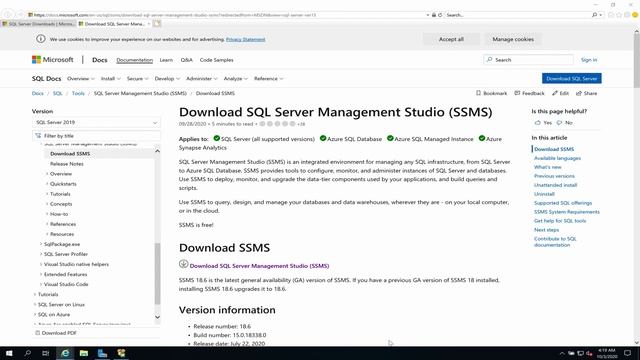Select the Learn nav item
The height and width of the screenshot is (360, 640).
tap(166, 60)
